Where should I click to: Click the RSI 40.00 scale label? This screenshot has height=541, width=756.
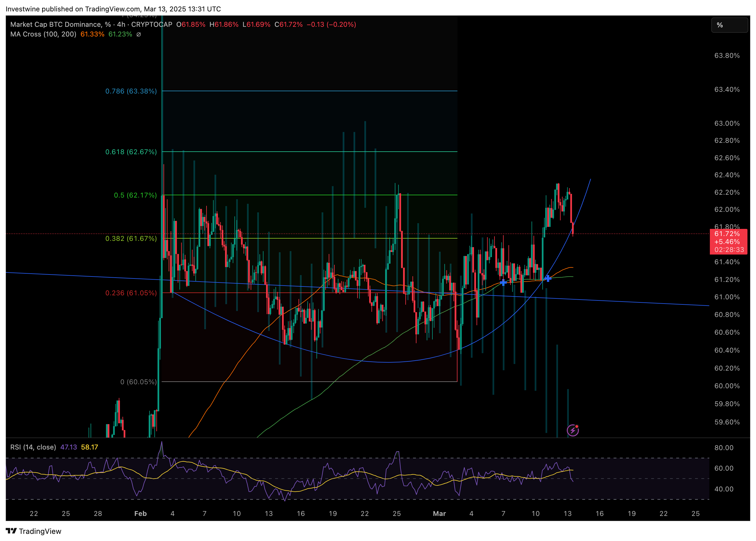[x=724, y=489]
